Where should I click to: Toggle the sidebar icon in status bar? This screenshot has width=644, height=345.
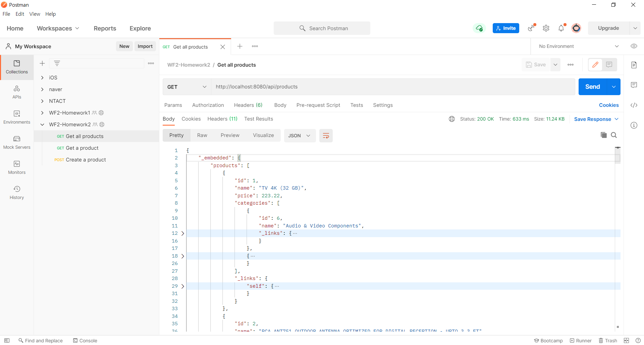click(x=7, y=340)
